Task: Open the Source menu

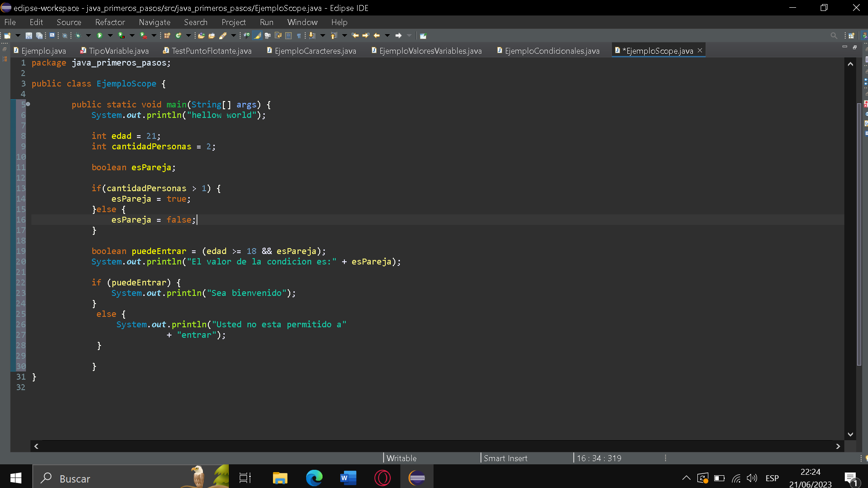Action: tap(69, 22)
